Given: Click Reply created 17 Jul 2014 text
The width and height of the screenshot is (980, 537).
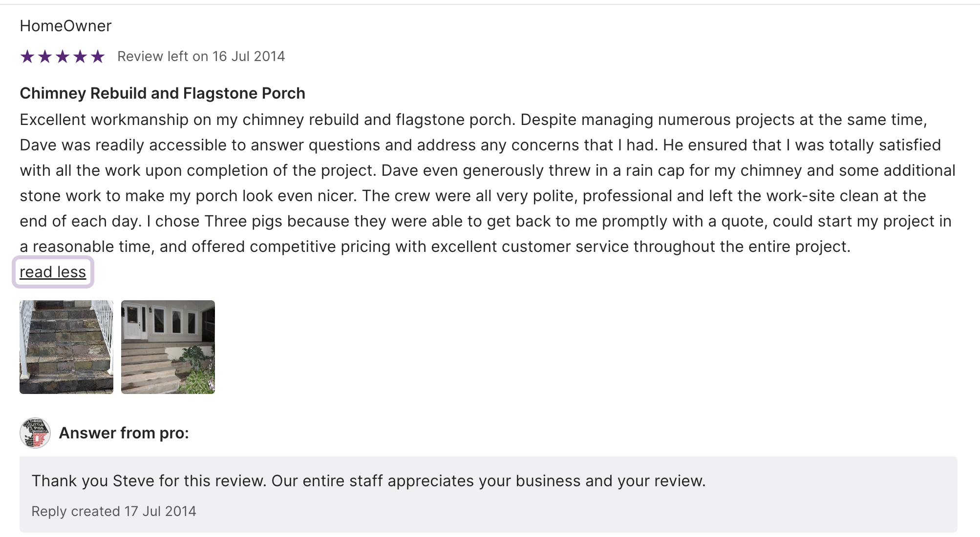Looking at the screenshot, I should pyautogui.click(x=113, y=511).
